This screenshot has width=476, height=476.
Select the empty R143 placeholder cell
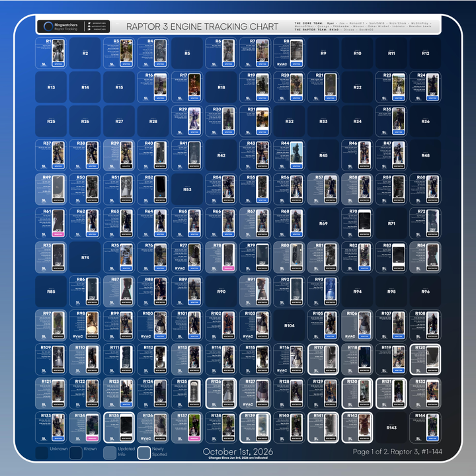(x=391, y=427)
